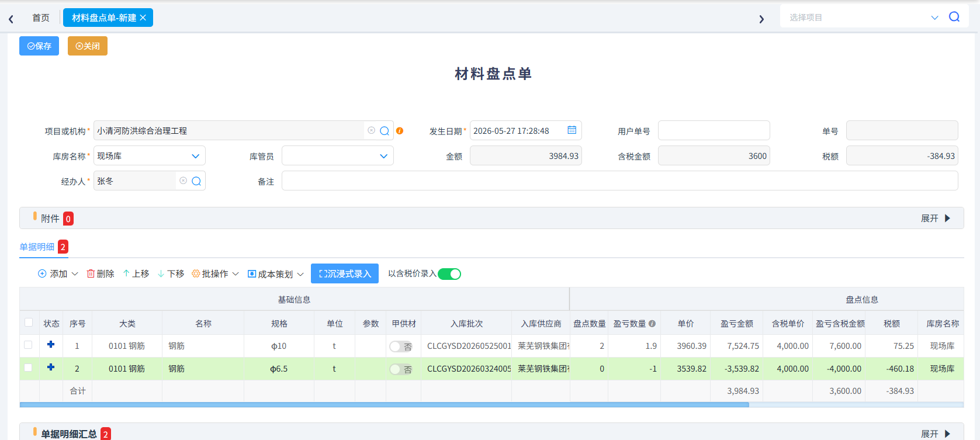Click the search icon beside 选择项目
The height and width of the screenshot is (440, 980).
[x=954, y=17]
